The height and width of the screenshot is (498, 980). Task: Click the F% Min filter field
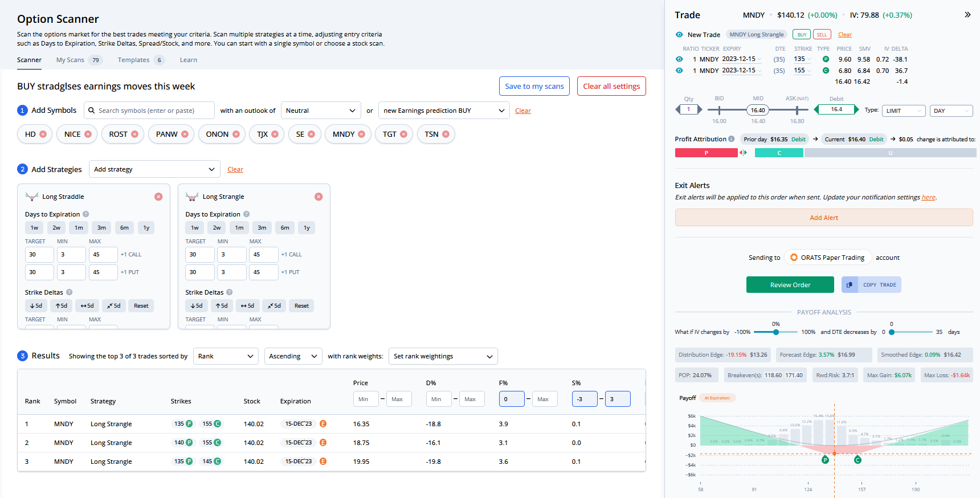click(x=512, y=399)
